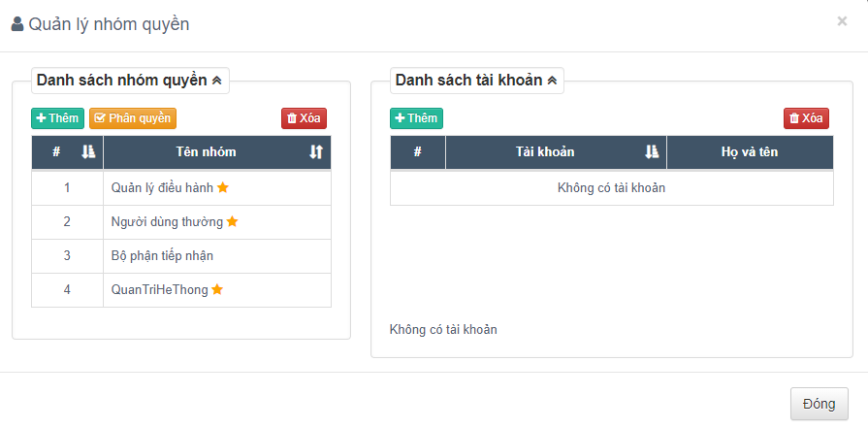Close the dialog with the X icon

pos(842,21)
